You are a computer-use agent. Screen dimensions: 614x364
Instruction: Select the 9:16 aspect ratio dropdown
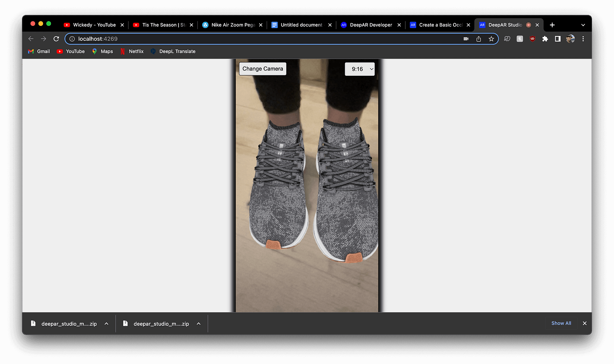pyautogui.click(x=360, y=69)
